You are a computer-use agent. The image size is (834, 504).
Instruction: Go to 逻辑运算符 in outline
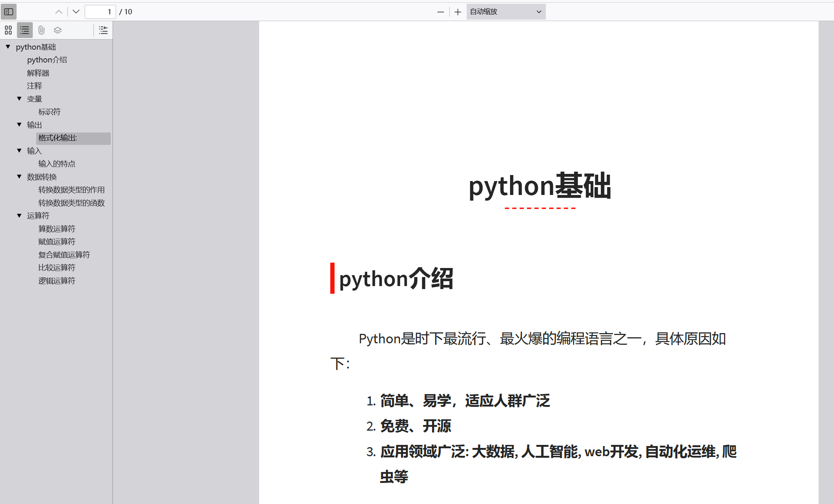coord(57,281)
